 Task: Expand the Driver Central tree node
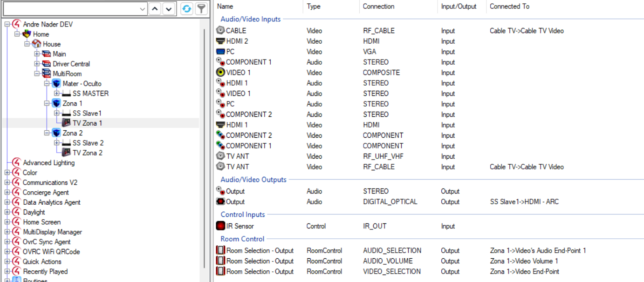tap(37, 64)
